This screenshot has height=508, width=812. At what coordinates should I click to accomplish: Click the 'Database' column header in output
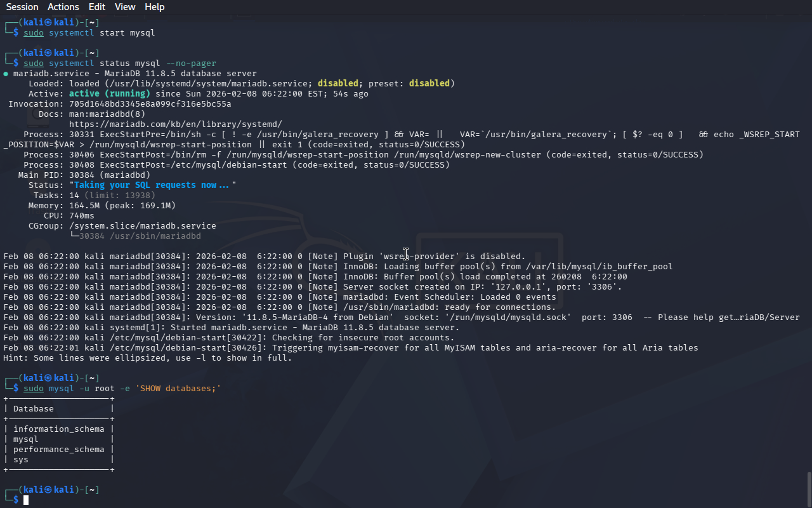click(x=34, y=409)
